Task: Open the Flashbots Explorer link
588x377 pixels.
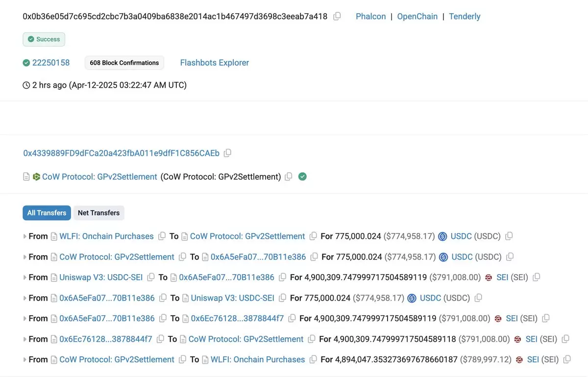Action: click(215, 63)
